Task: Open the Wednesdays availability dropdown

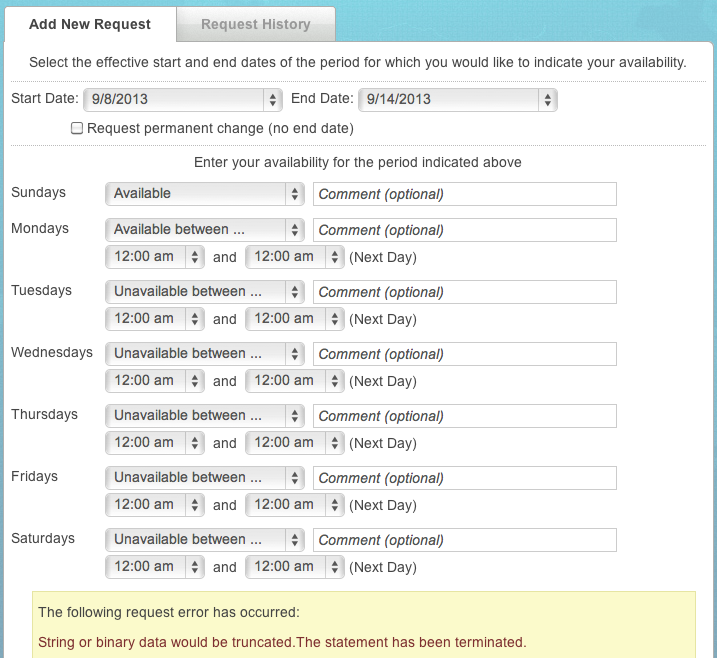Action: pos(205,354)
